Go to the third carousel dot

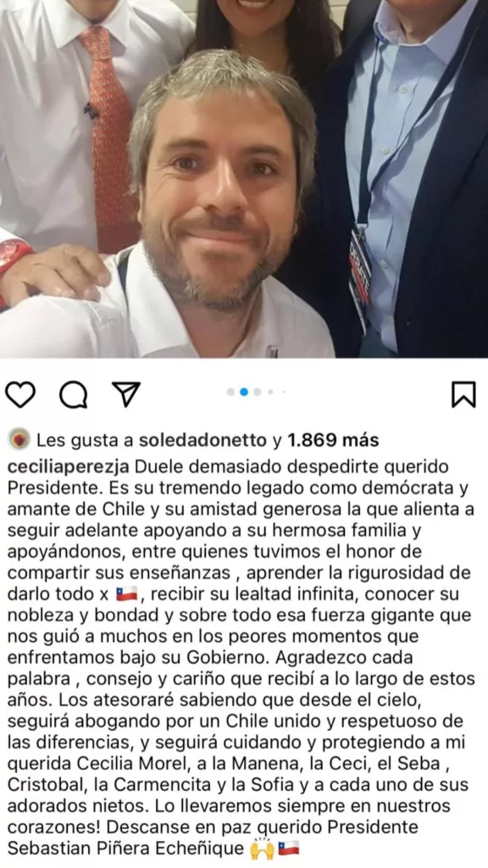click(258, 392)
